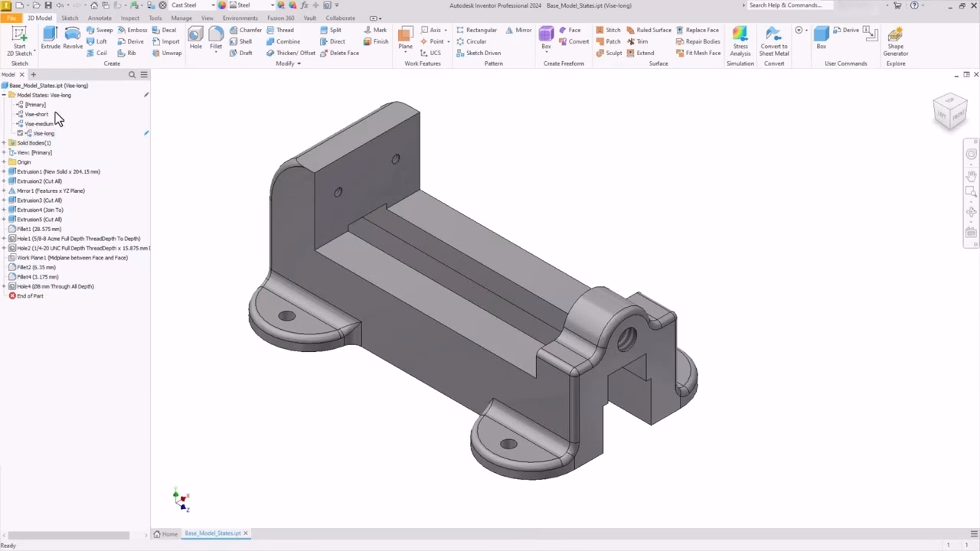The image size is (980, 551).
Task: Open the Stress Analysis tool
Action: (740, 38)
